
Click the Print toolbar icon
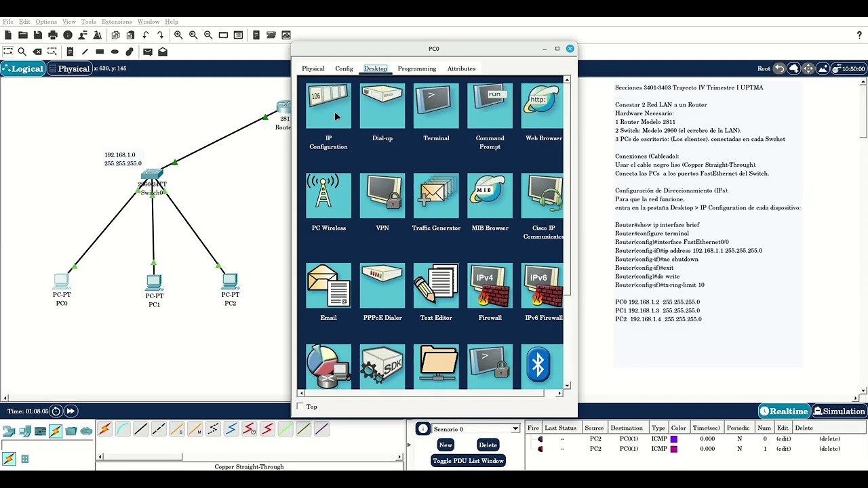pos(53,35)
